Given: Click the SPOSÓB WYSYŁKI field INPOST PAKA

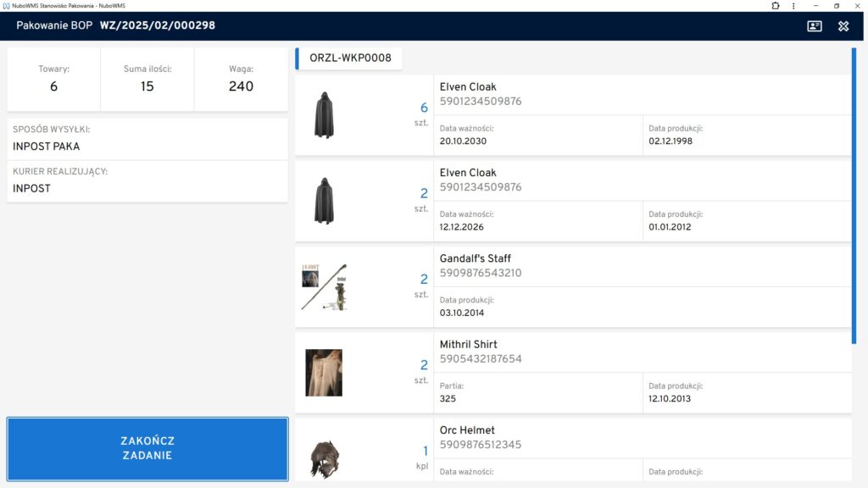Looking at the screenshot, I should point(147,139).
